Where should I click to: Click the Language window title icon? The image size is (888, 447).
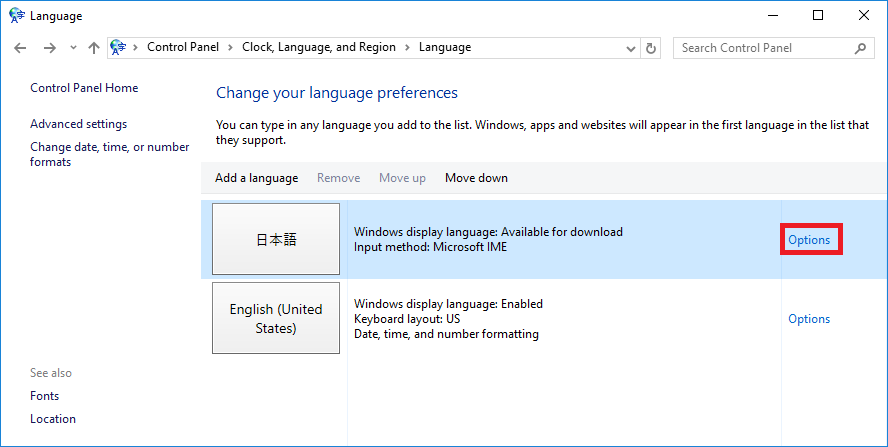pos(17,15)
